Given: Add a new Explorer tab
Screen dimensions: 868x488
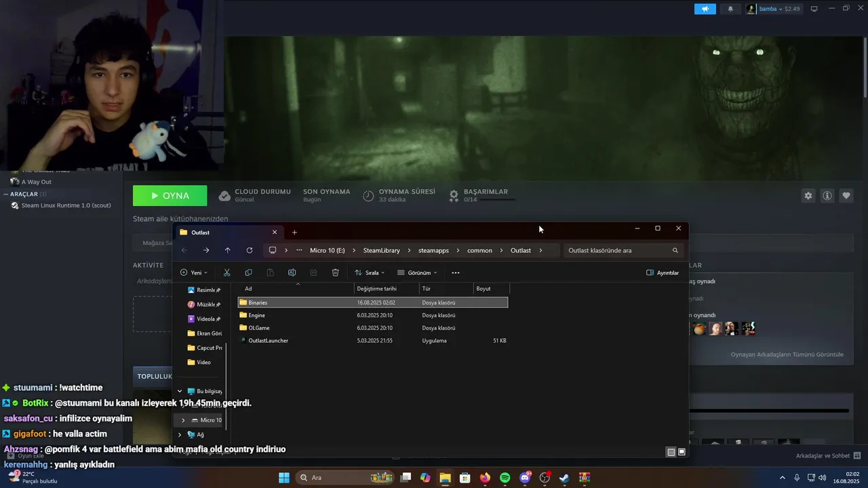Looking at the screenshot, I should [294, 232].
